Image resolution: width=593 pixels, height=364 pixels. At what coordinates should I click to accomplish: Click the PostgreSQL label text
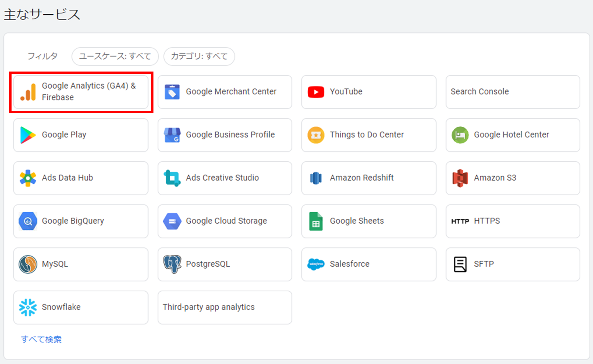(208, 265)
